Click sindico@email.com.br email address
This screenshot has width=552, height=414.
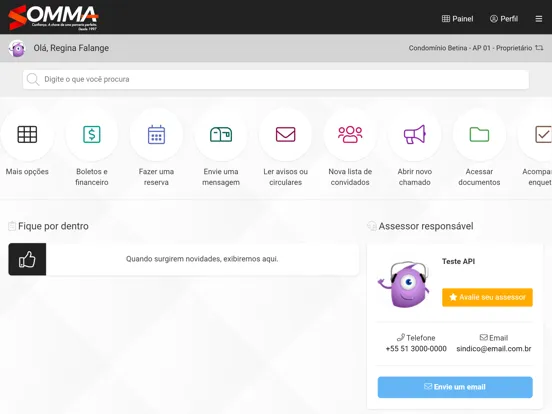click(x=494, y=349)
